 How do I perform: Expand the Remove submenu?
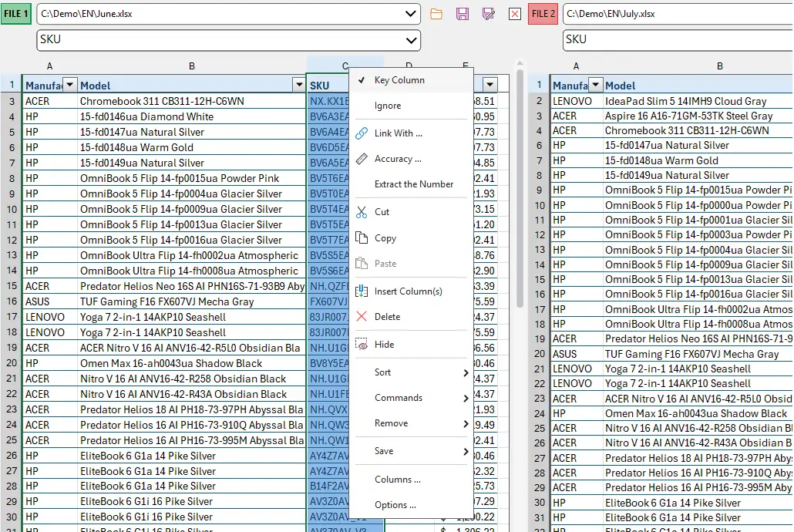411,423
